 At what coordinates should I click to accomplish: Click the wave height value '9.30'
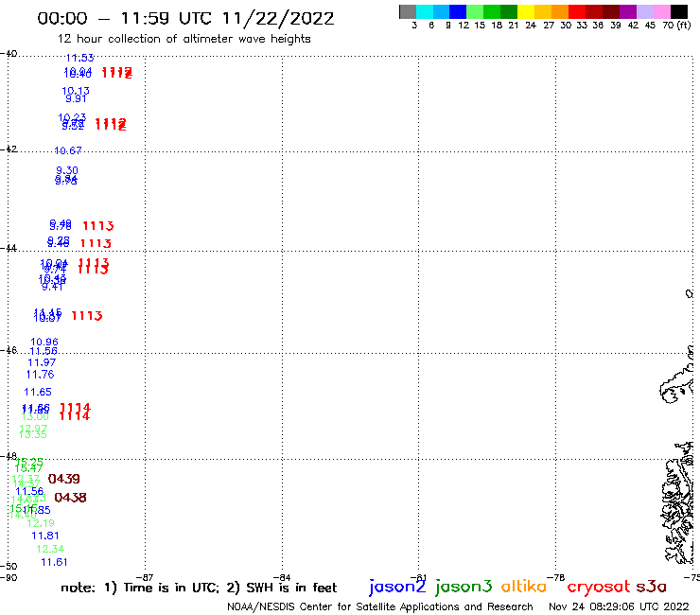click(x=67, y=170)
